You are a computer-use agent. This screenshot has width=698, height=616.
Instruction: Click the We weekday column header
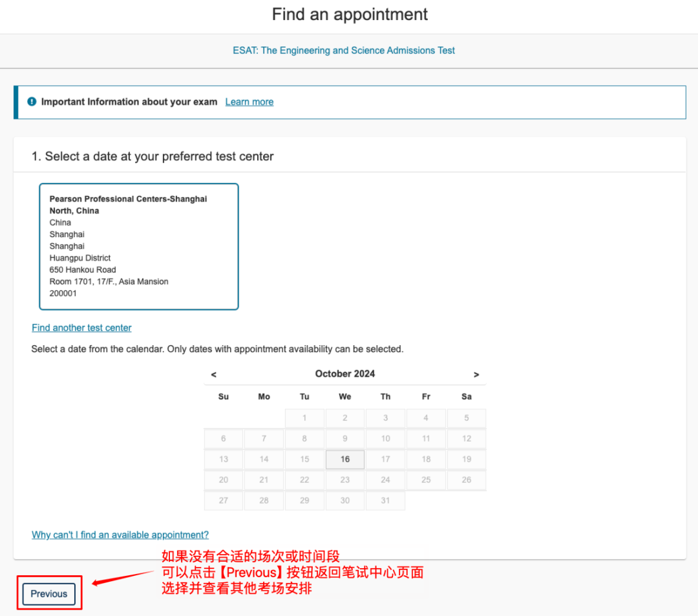click(345, 397)
